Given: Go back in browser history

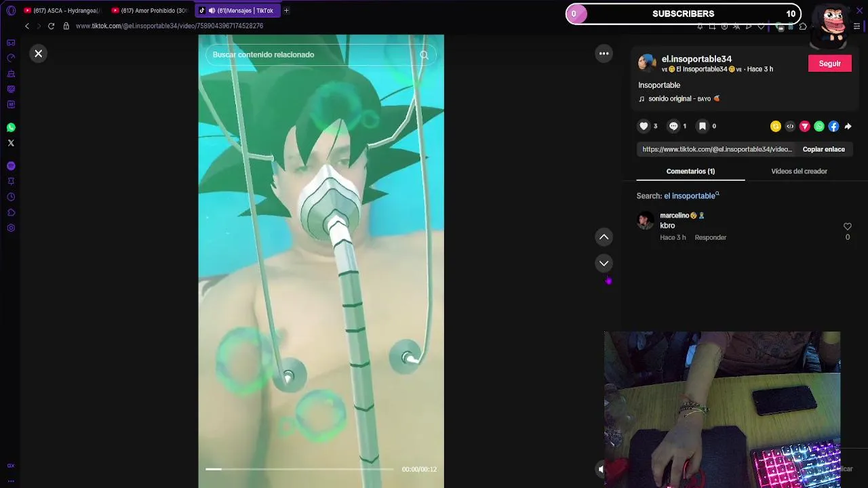Looking at the screenshot, I should pyautogui.click(x=27, y=26).
